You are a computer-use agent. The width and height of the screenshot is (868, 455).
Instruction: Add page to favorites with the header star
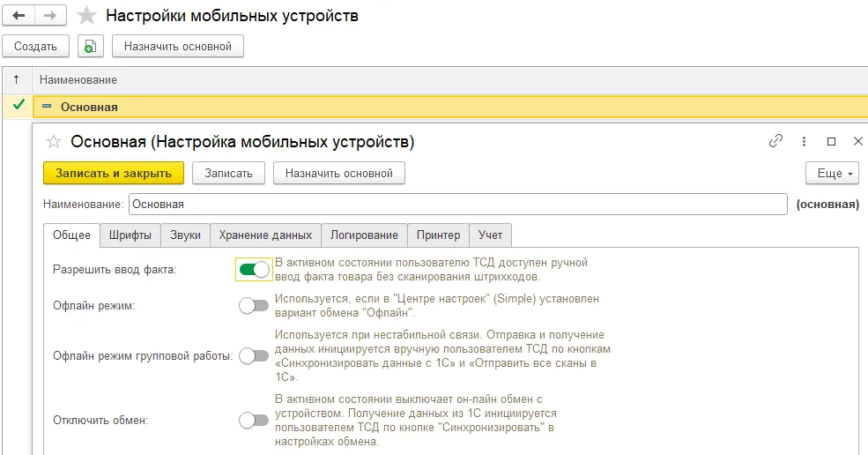86,16
